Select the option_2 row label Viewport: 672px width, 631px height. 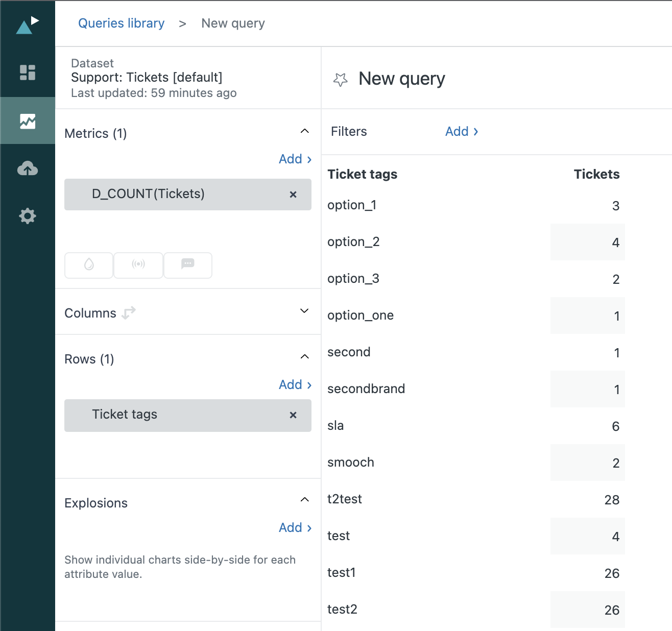coord(353,242)
